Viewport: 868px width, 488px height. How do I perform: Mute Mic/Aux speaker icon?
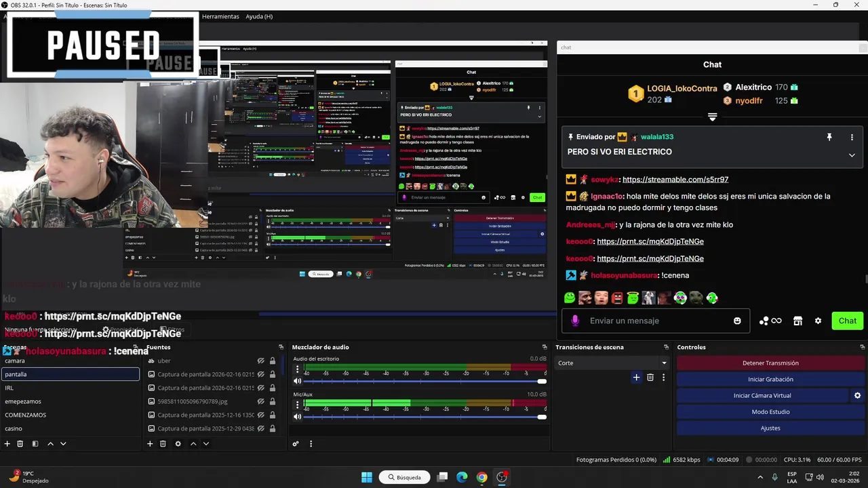297,416
